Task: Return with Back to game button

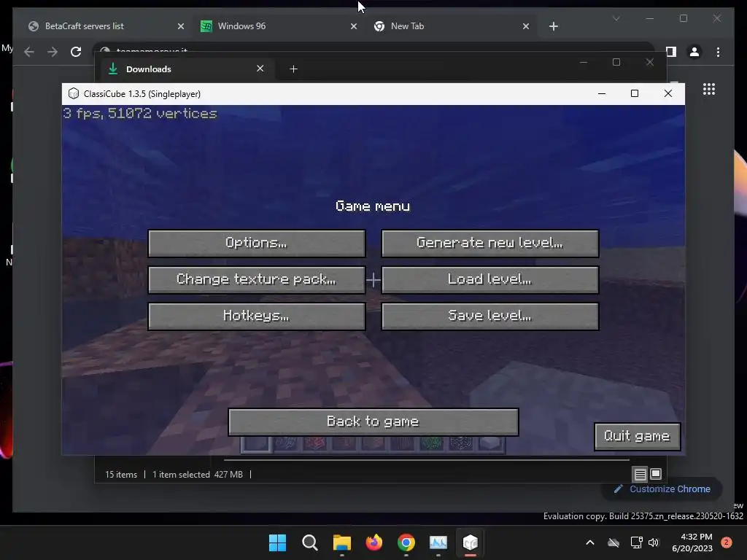Action: pyautogui.click(x=373, y=422)
